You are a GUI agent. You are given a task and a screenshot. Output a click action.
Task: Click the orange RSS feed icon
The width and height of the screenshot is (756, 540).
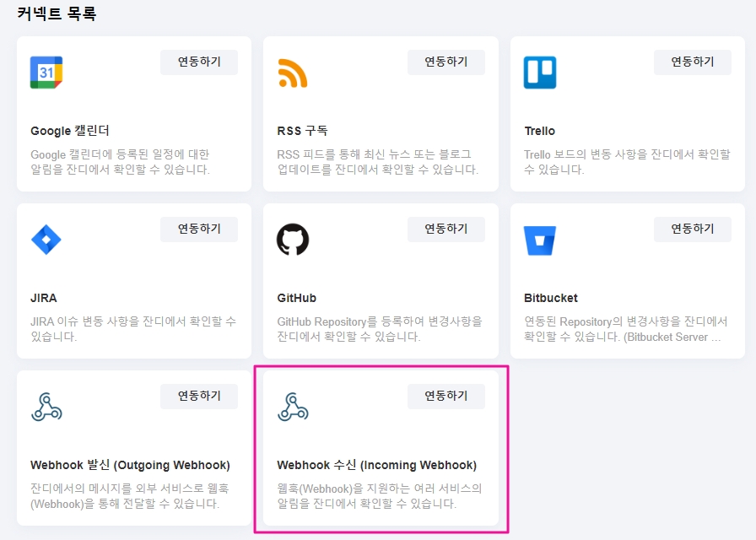coord(293,73)
